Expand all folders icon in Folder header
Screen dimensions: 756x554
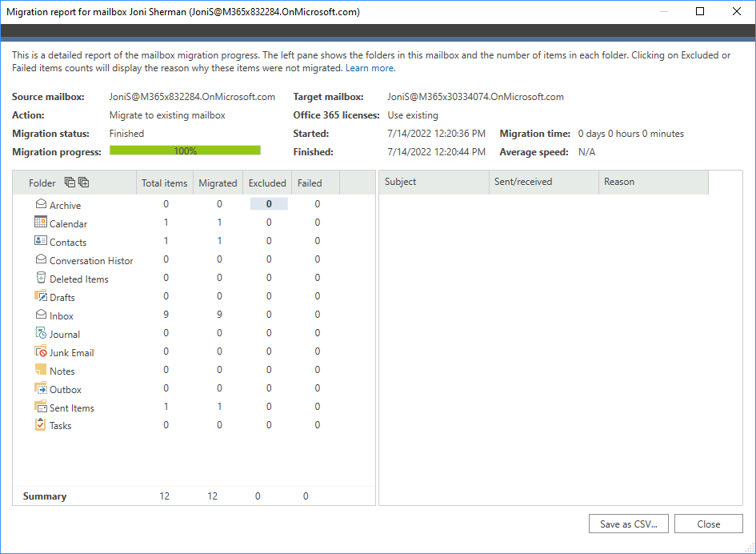pyautogui.click(x=84, y=183)
